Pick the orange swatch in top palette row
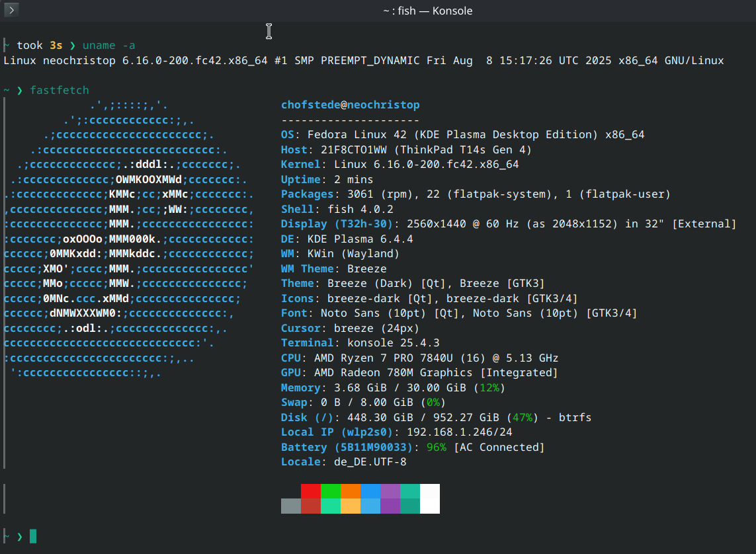This screenshot has width=756, height=554. 351,491
